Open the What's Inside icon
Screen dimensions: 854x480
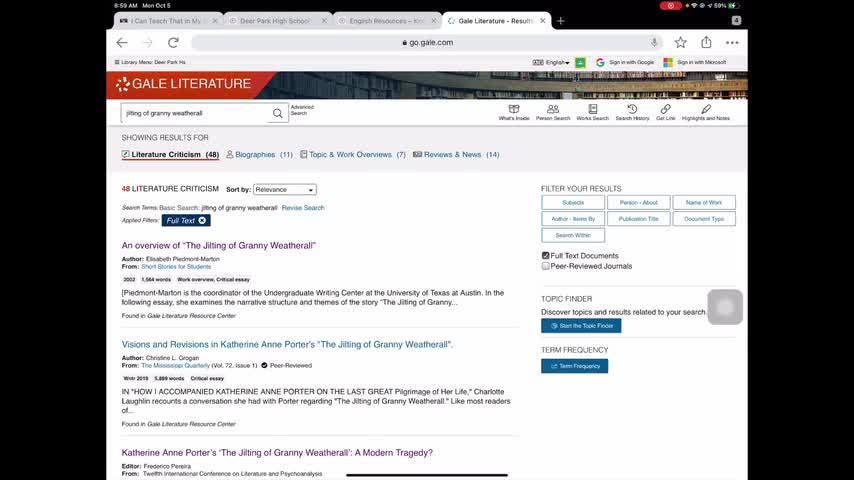click(x=514, y=111)
